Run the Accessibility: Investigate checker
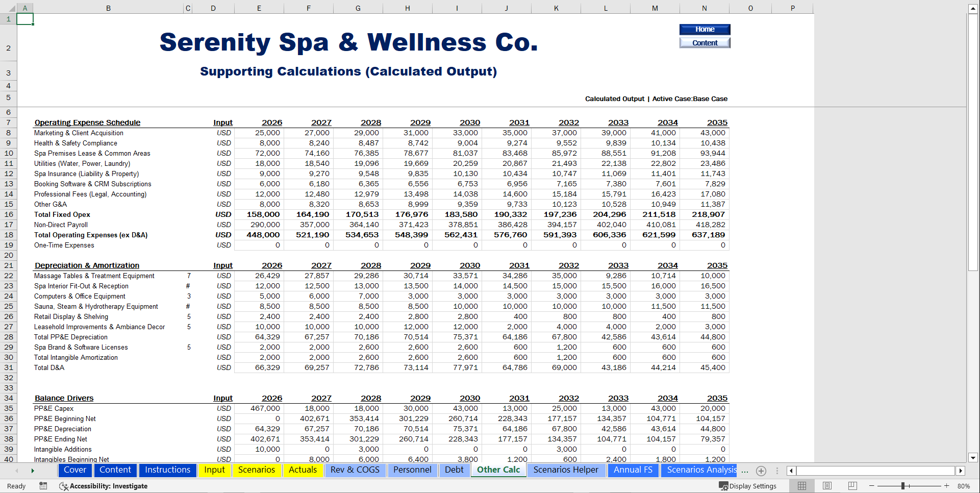Screen dimensions: 980x493 [x=102, y=486]
